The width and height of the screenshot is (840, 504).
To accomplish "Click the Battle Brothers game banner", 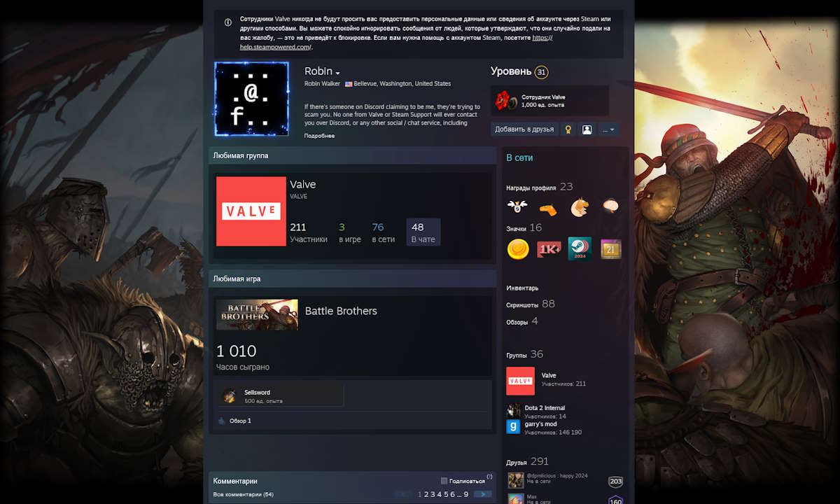I will pos(257,315).
